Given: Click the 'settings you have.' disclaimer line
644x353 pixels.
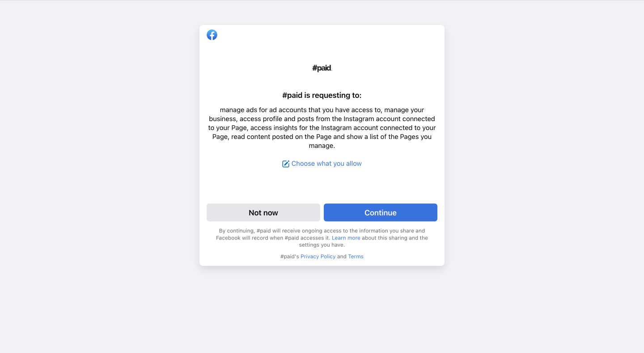Looking at the screenshot, I should [x=322, y=245].
